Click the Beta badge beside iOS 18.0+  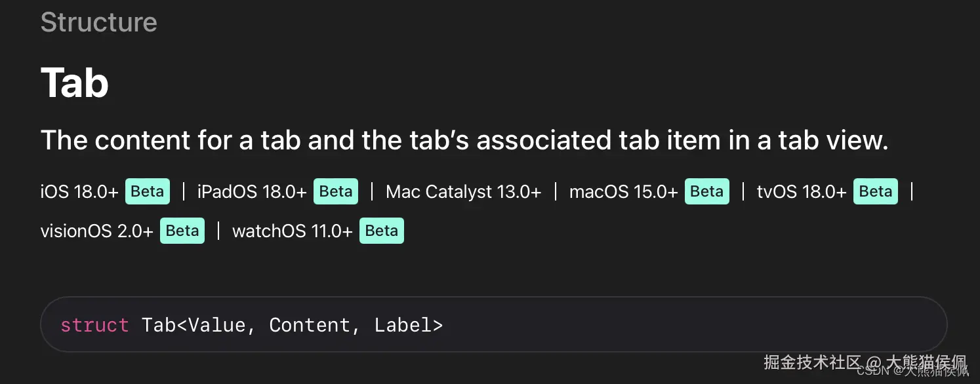148,192
